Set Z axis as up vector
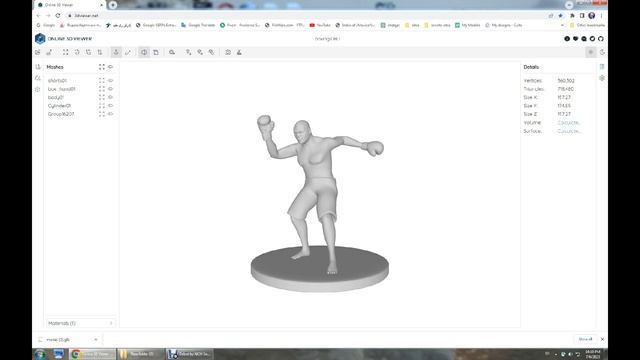Image resolution: width=640 pixels, height=360 pixels. coord(89,52)
